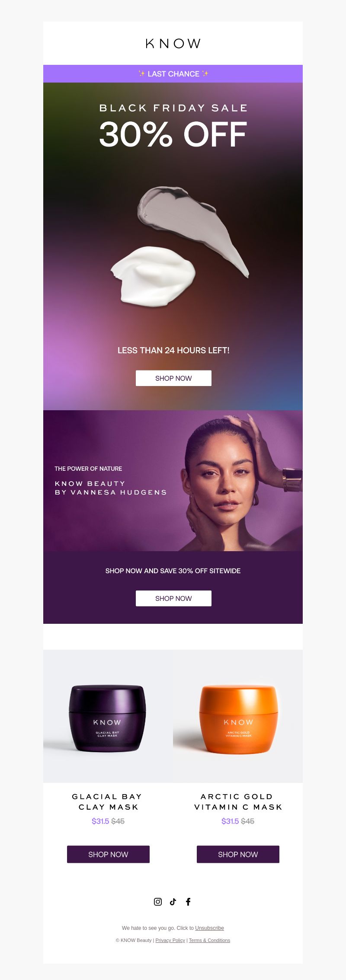Open the Terms & Conditions link

[x=209, y=940]
